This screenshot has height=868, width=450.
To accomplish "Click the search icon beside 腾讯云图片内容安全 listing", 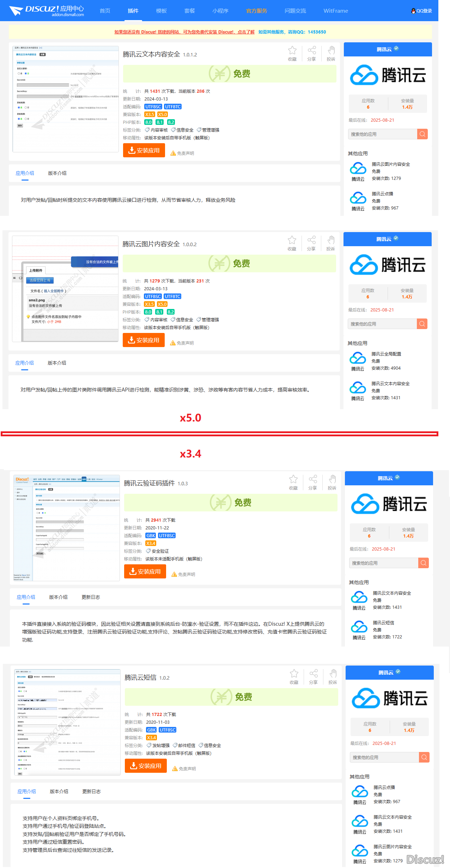I will (x=422, y=324).
